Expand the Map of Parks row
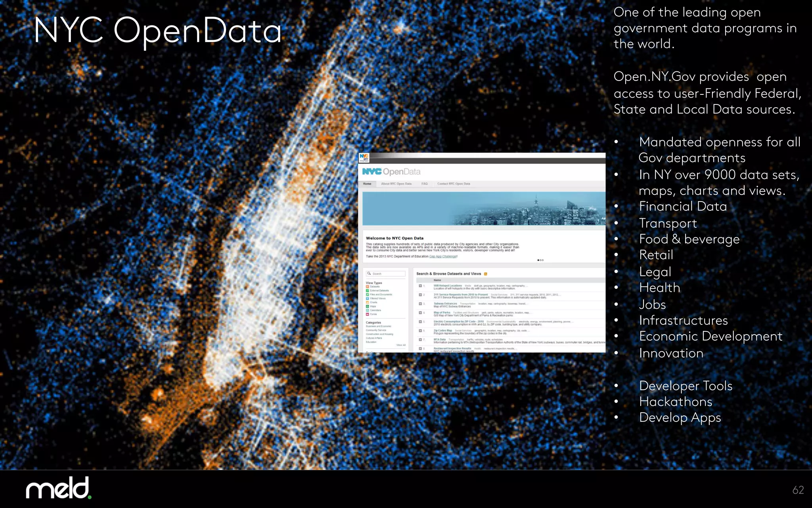The width and height of the screenshot is (812, 508). [x=420, y=313]
